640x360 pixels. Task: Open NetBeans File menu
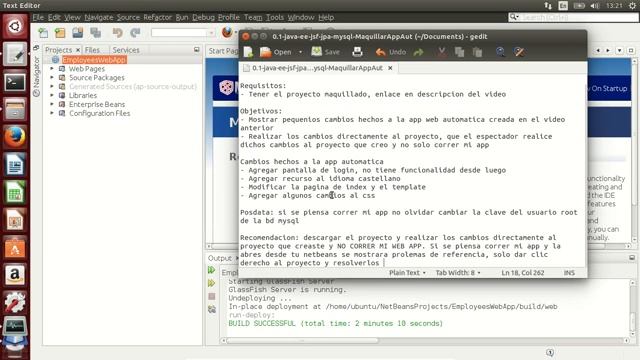click(38, 18)
